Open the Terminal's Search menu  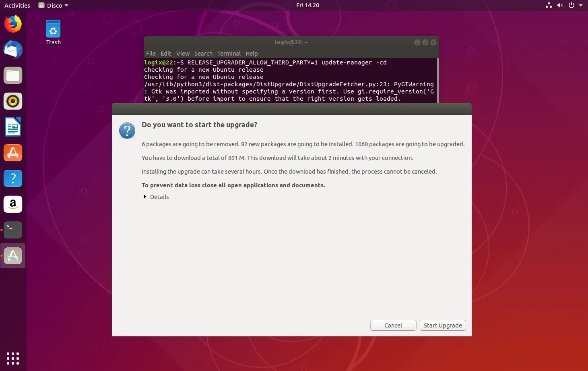tap(203, 53)
